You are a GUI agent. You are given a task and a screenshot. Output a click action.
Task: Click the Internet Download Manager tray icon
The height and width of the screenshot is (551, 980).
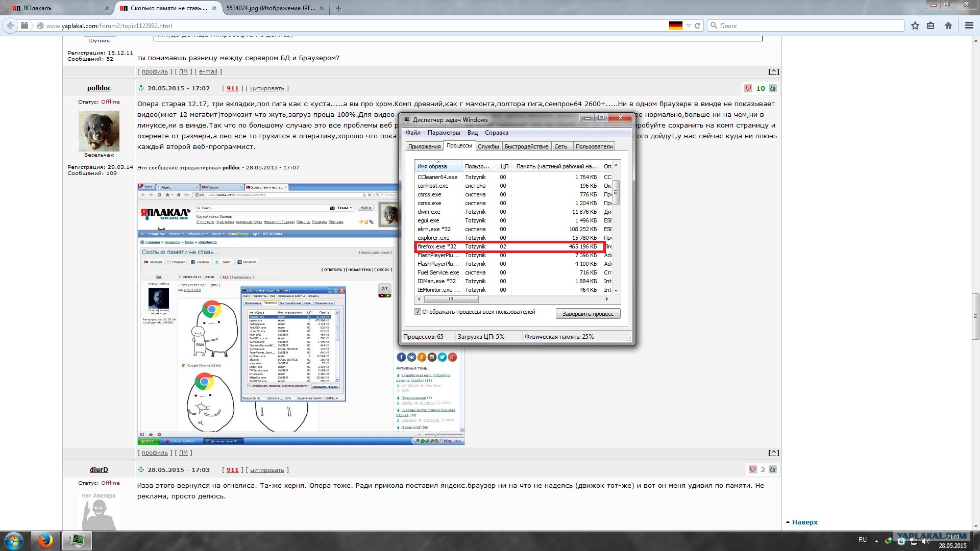(889, 541)
